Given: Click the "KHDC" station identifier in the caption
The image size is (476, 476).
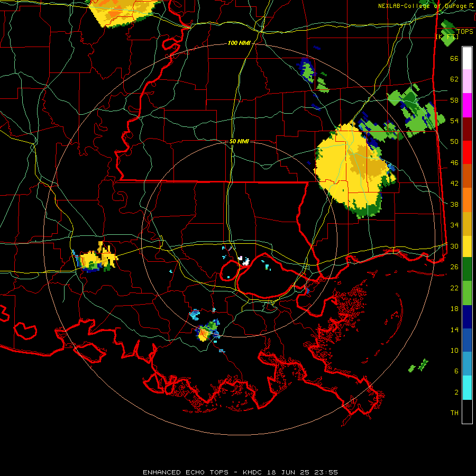Looking at the screenshot, I should tap(253, 472).
